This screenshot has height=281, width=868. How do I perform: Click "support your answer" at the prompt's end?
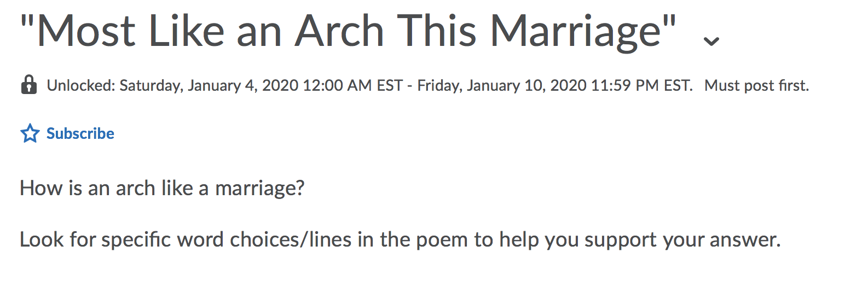[682, 241]
